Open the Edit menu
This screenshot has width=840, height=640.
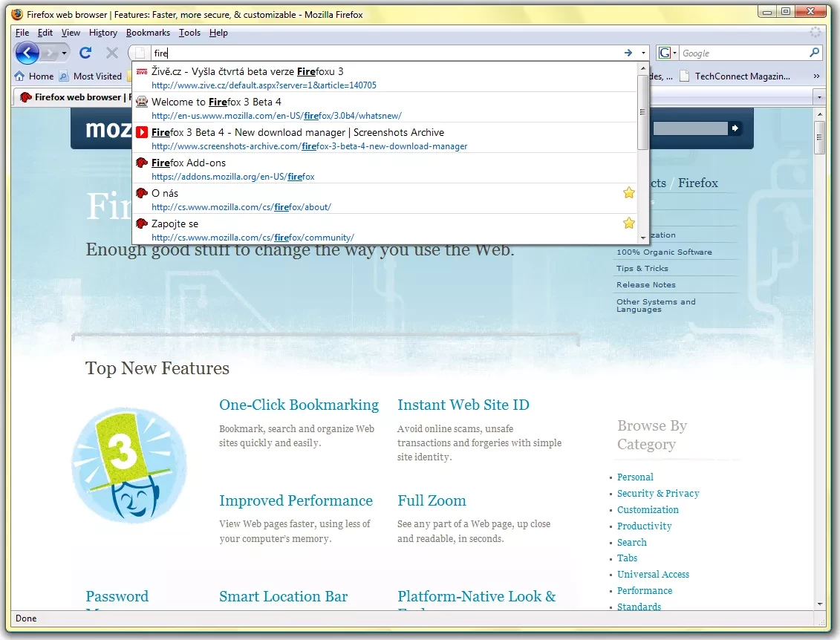tap(45, 33)
